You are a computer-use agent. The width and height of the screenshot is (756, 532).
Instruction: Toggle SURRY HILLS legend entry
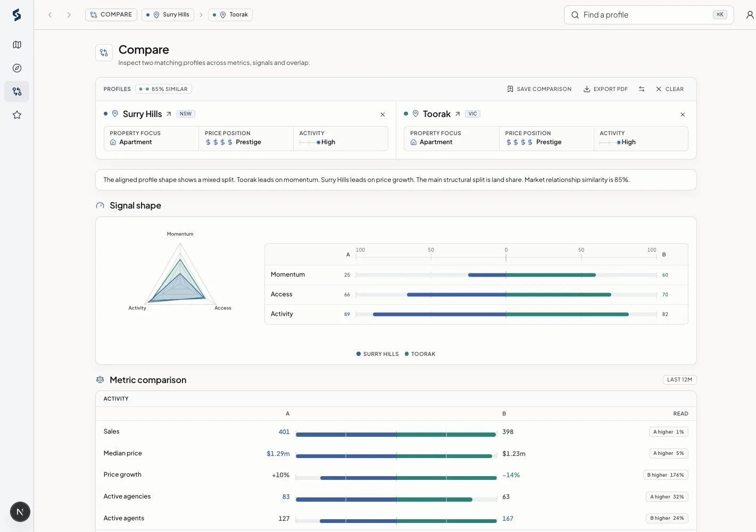click(377, 354)
